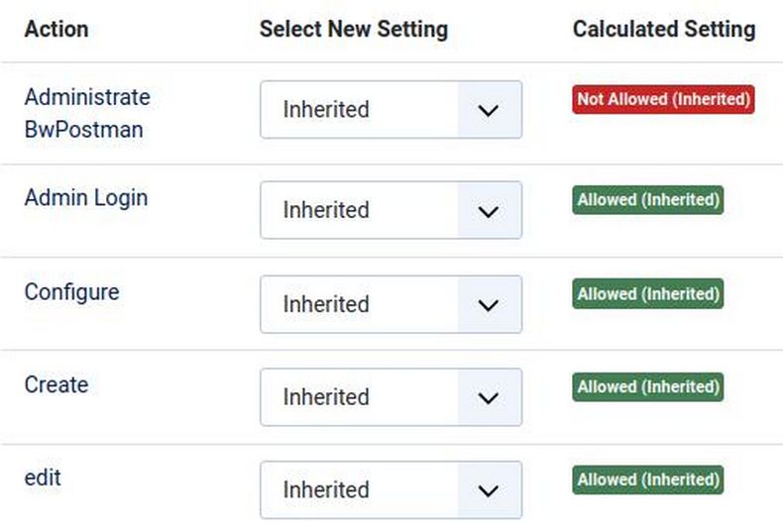
Task: Click the Select New Setting column header
Action: click(x=354, y=30)
